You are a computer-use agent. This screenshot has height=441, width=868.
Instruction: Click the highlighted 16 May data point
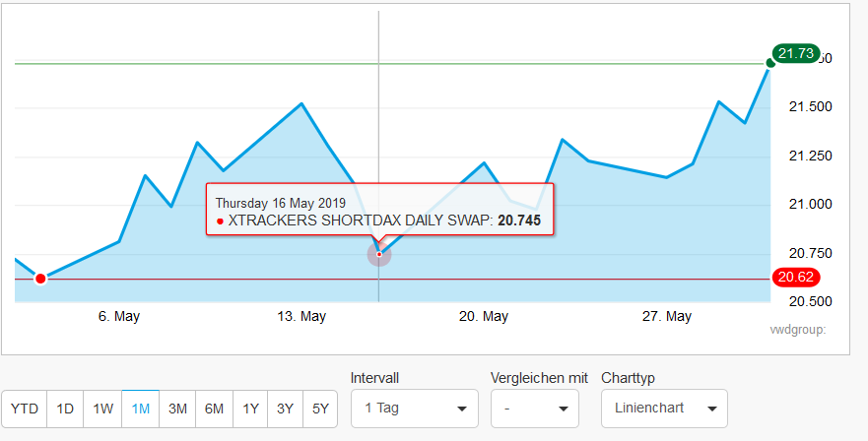379,255
